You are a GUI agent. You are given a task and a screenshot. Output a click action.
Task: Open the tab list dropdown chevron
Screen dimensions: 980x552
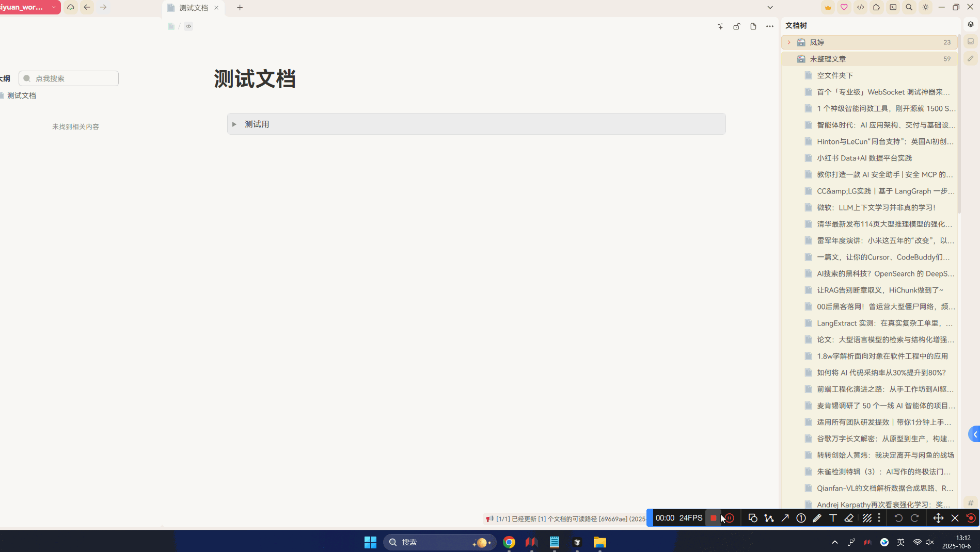click(x=770, y=7)
